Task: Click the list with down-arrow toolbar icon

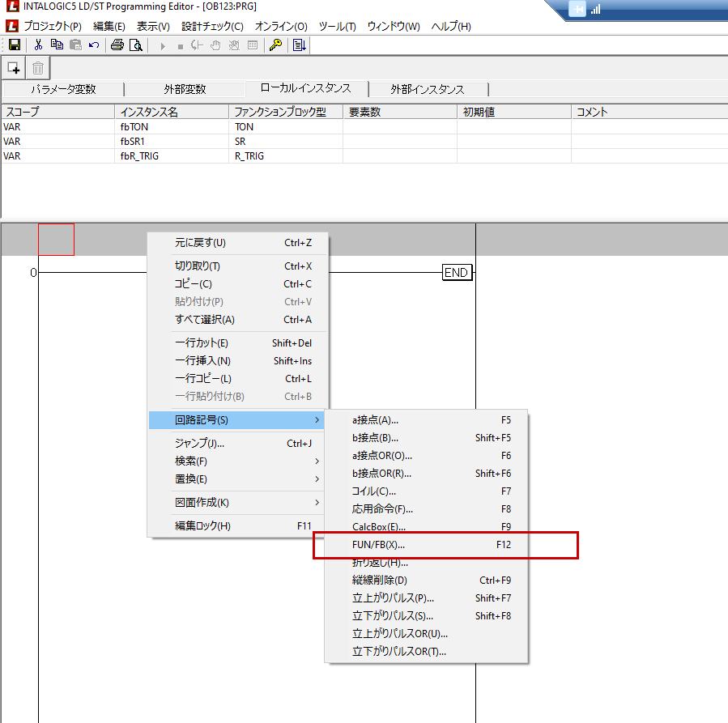Action: 299,45
